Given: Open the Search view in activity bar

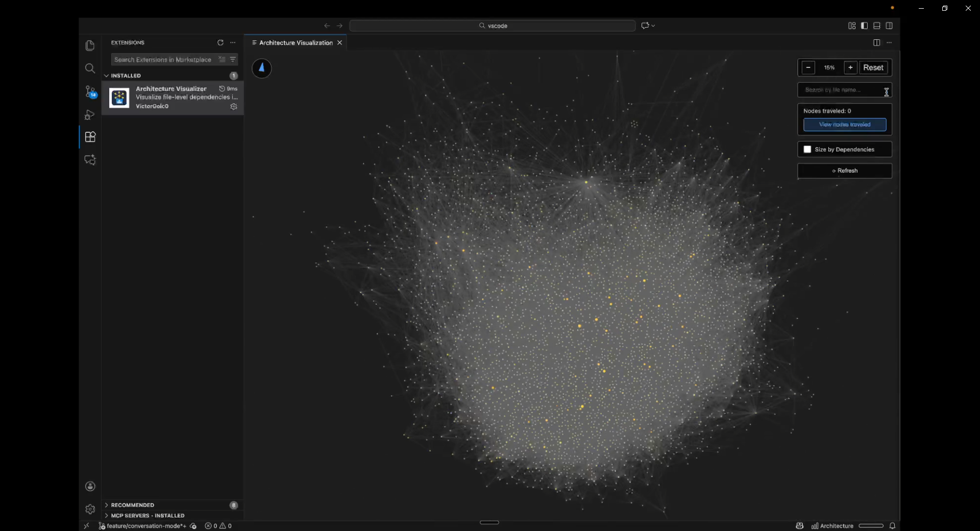Looking at the screenshot, I should 90,68.
